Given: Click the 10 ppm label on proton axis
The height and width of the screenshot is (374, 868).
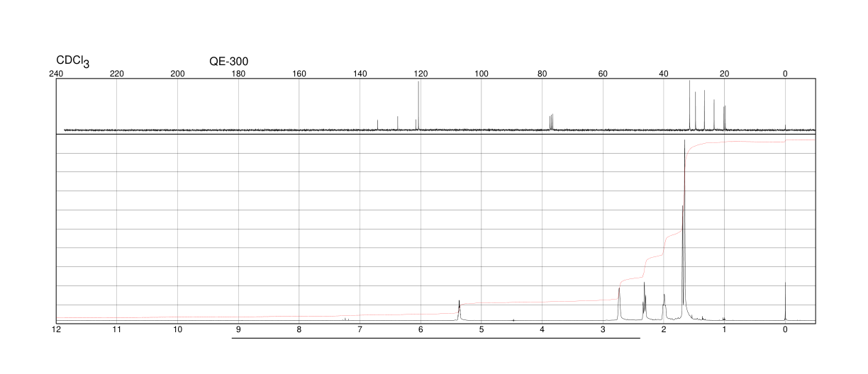Looking at the screenshot, I should click(x=178, y=330).
